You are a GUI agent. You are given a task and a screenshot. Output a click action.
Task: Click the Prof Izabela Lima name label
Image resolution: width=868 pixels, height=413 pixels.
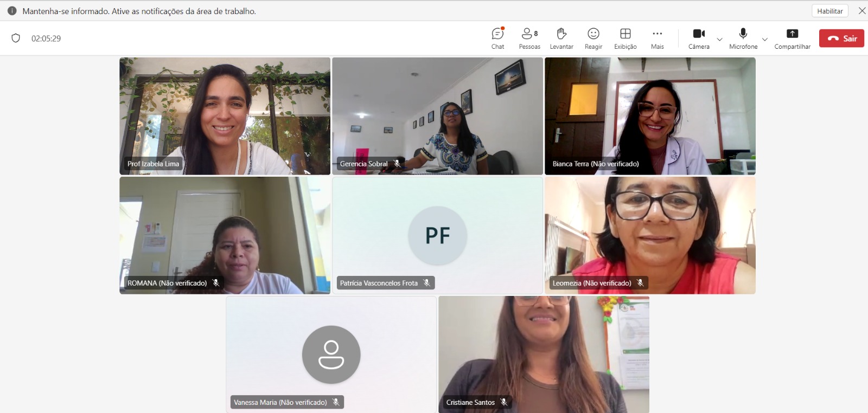[x=153, y=164]
